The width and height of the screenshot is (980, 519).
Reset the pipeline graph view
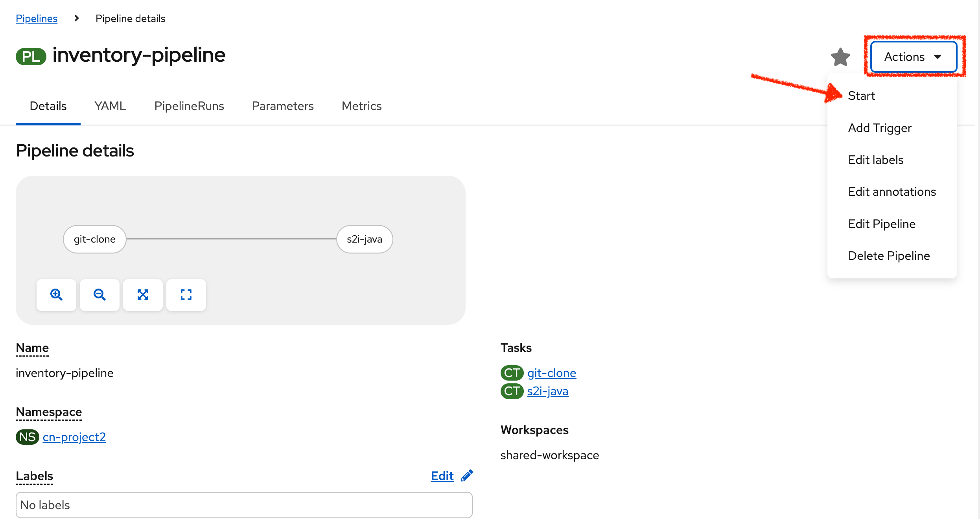click(x=186, y=294)
